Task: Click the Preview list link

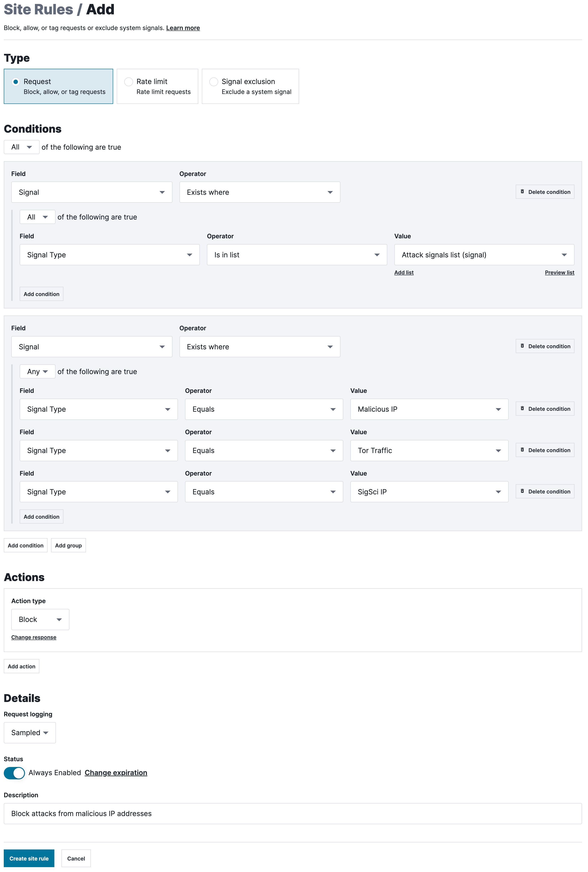Action: pyautogui.click(x=559, y=273)
